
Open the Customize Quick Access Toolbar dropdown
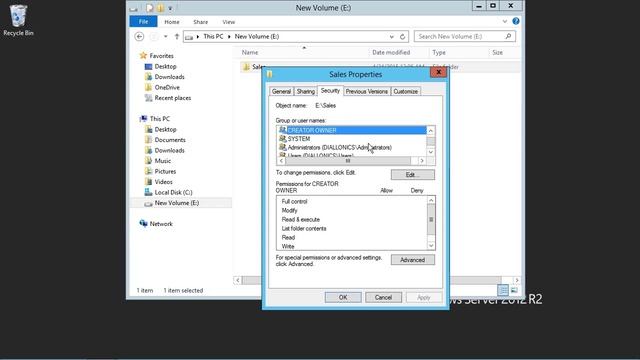[x=170, y=8]
